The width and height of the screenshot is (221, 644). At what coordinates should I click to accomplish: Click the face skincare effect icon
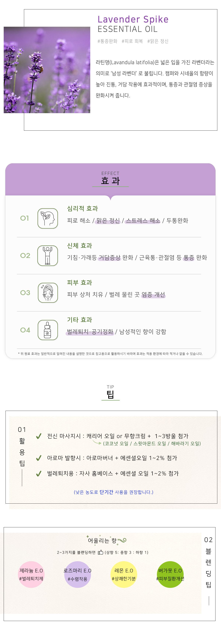click(x=48, y=293)
